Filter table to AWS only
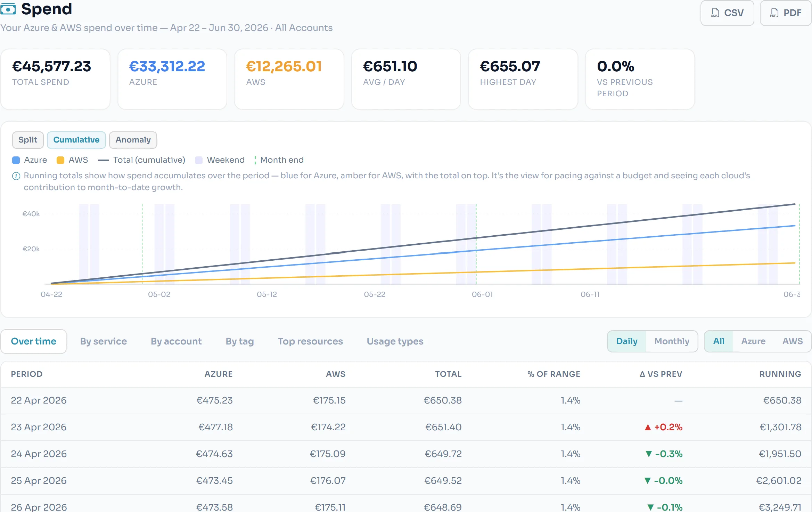Viewport: 812px width, 512px height. (793, 341)
